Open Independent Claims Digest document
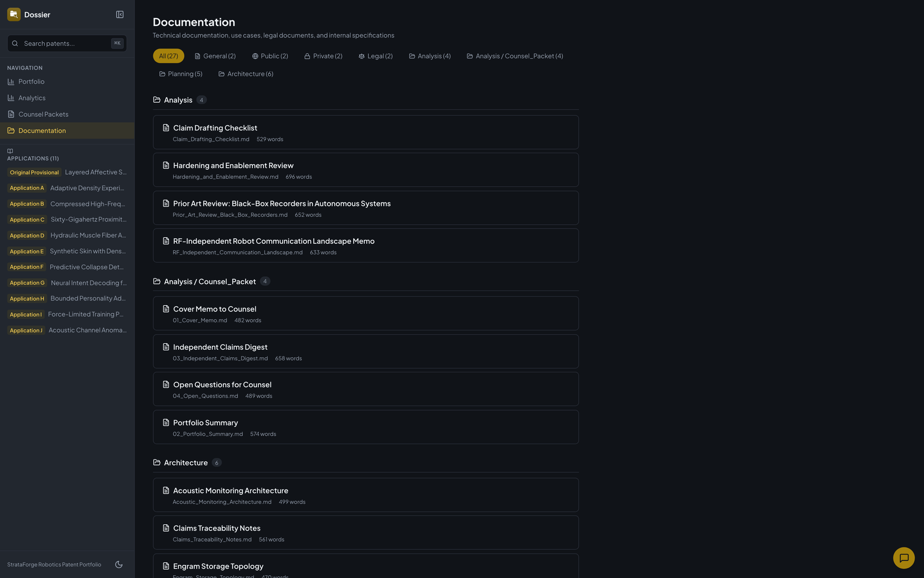Screen dimensions: 924x578 click(366, 351)
